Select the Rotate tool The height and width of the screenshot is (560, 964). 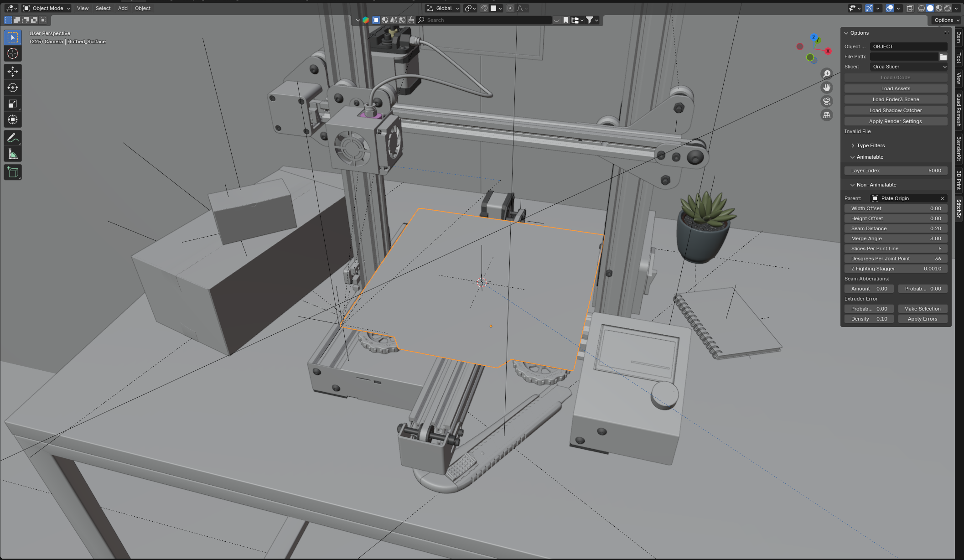pos(13,88)
